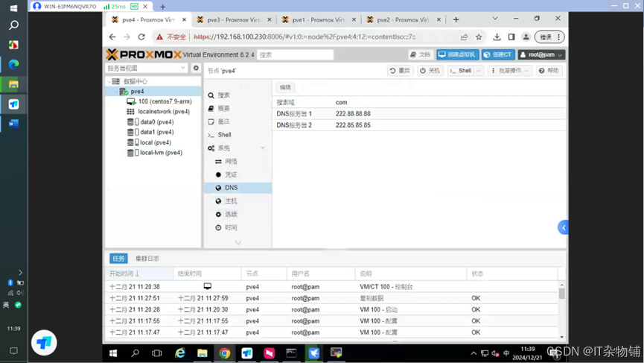Click the server view settings gear icon
Screen dimensions: 644x363
pos(196,68)
